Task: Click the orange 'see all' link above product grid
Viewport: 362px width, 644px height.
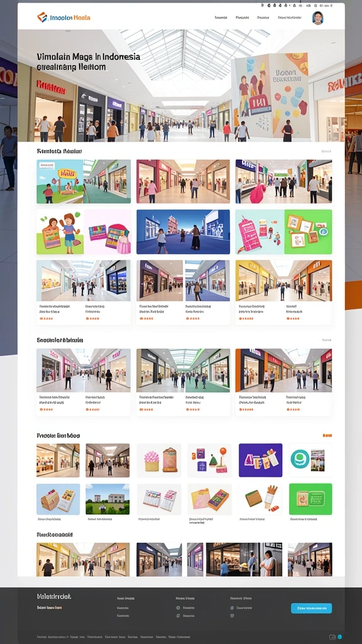Action: (x=327, y=435)
